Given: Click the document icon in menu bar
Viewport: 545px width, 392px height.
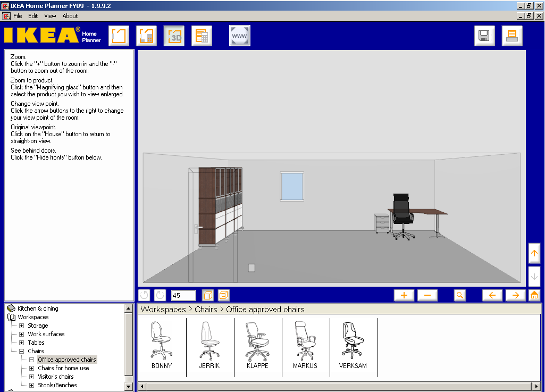Looking at the screenshot, I should (6, 16).
